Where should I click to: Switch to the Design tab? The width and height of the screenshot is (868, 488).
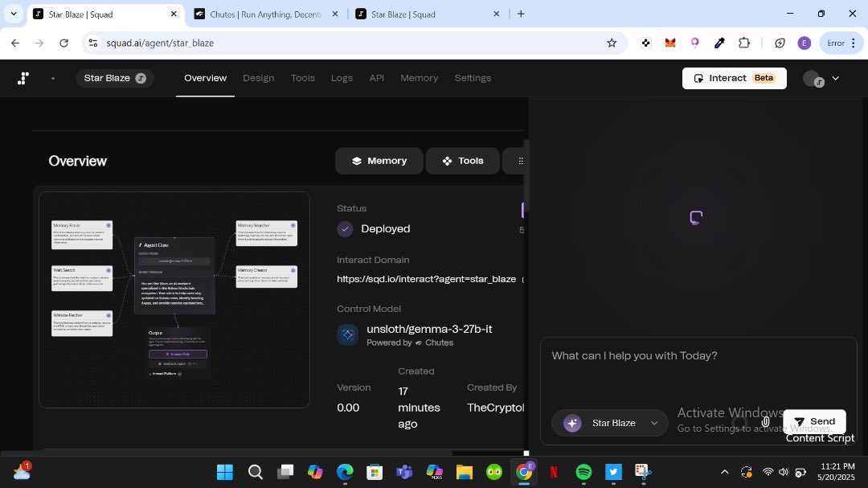coord(259,78)
